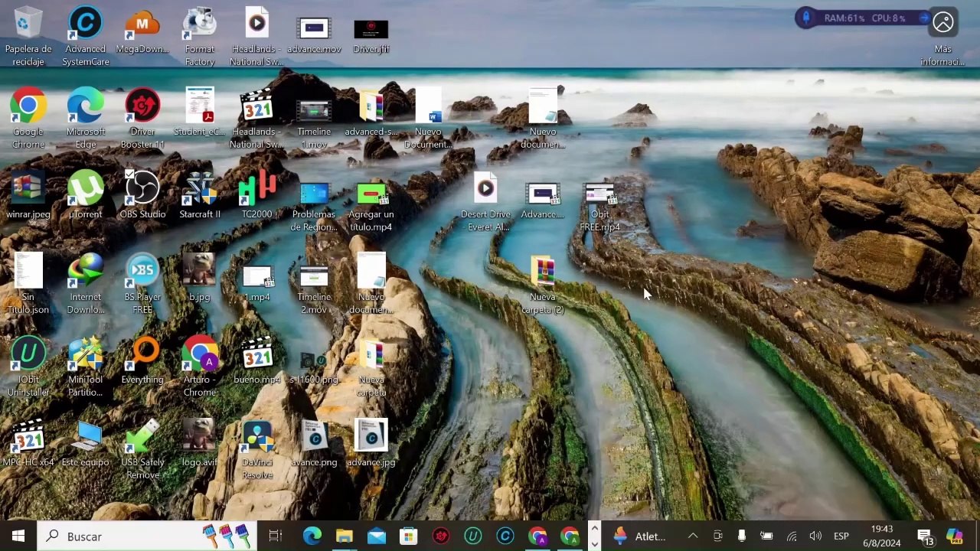The height and width of the screenshot is (551, 980).
Task: Open IObit Uninstaller from the taskbar
Action: click(x=472, y=536)
